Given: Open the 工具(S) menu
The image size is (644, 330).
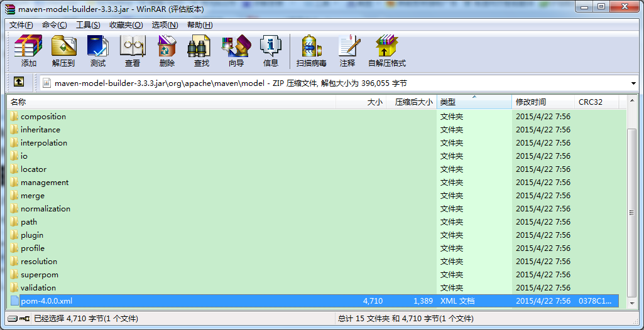Looking at the screenshot, I should [88, 25].
